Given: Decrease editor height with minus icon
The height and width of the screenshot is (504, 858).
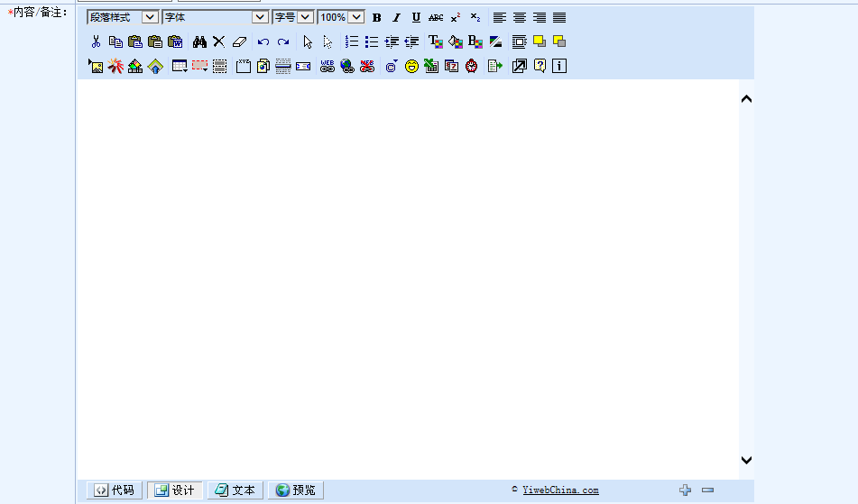Looking at the screenshot, I should 707,490.
